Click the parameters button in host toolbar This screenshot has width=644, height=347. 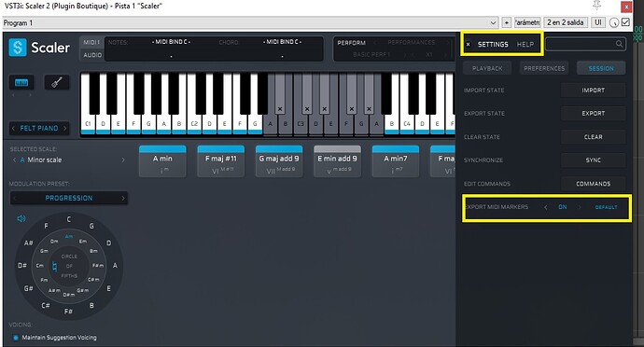527,22
